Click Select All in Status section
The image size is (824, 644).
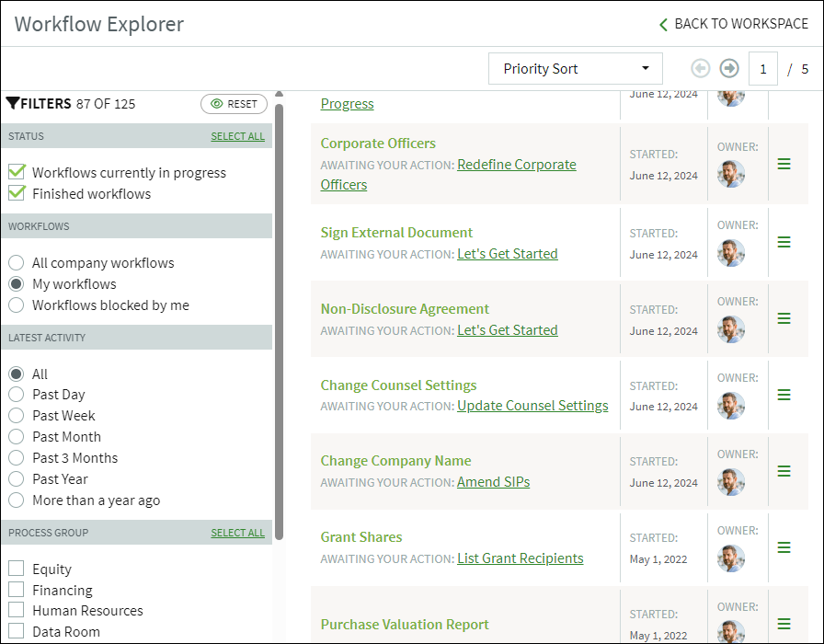[x=237, y=136]
